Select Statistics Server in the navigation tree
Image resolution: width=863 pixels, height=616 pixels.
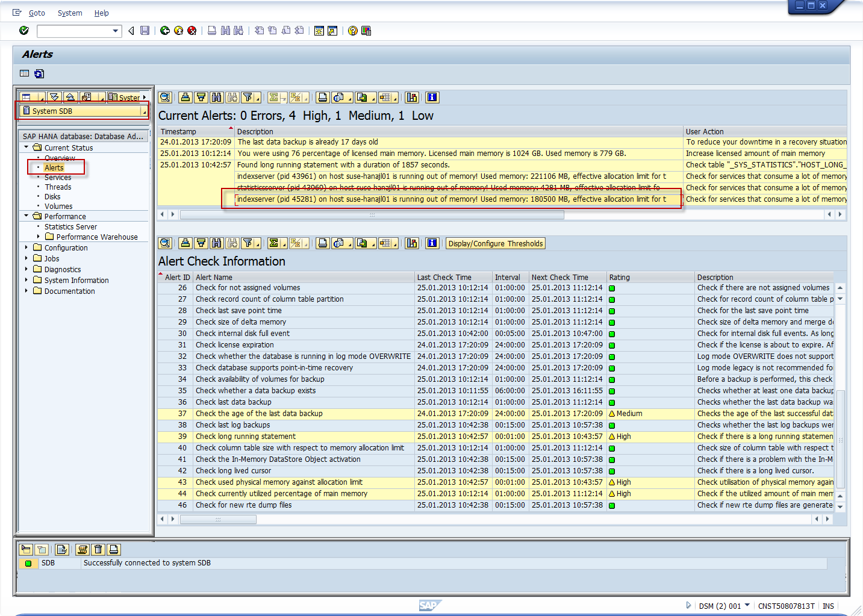click(x=70, y=226)
